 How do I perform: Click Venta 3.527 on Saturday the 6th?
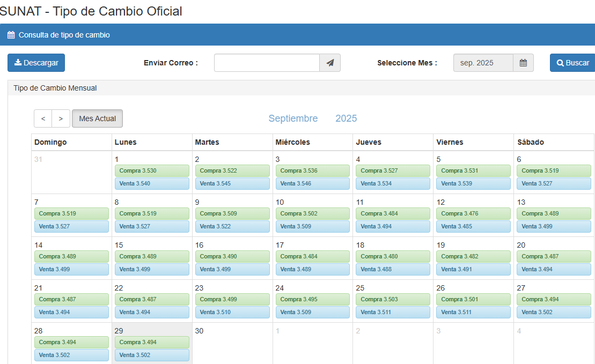click(x=554, y=183)
